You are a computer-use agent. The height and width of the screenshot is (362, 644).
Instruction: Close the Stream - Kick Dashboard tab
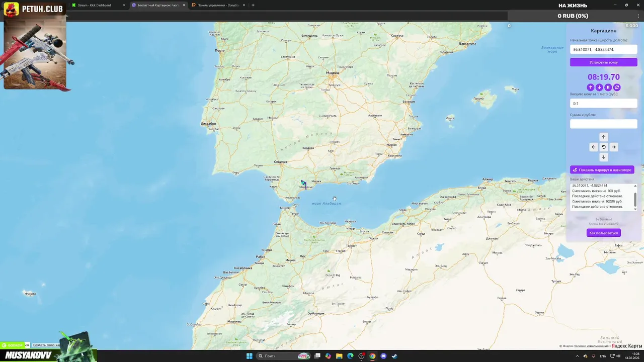pos(124,5)
